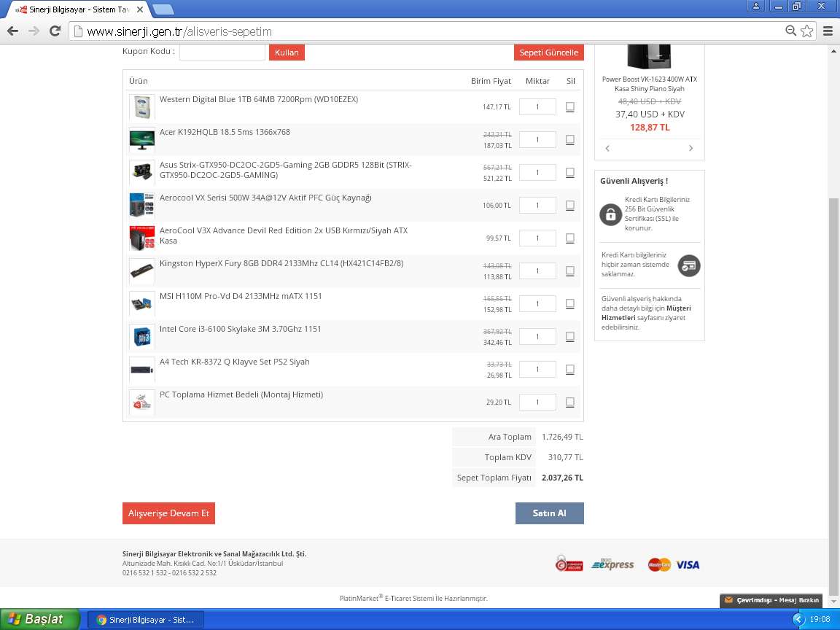Check the Sil box for Kingston HyperX Fury
This screenshot has height=630, width=840.
[570, 271]
